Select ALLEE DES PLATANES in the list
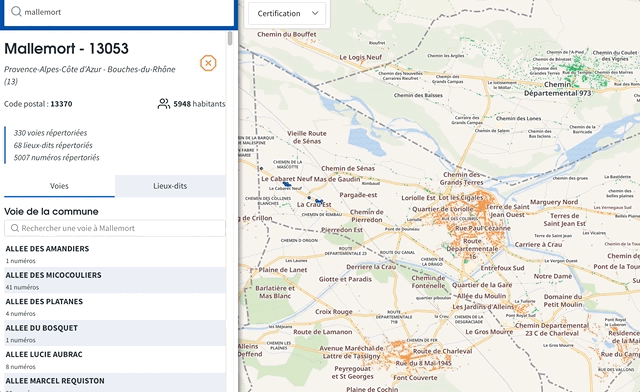The height and width of the screenshot is (392, 640). click(x=115, y=307)
